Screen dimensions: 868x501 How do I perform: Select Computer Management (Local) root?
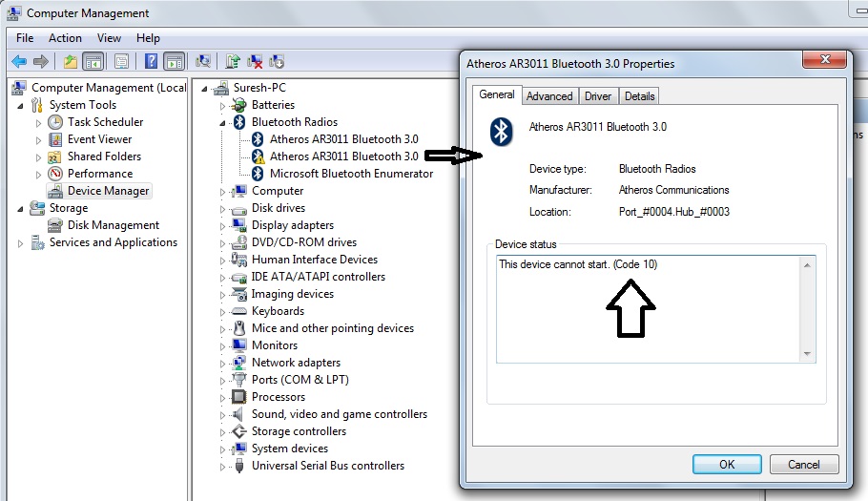coord(109,88)
